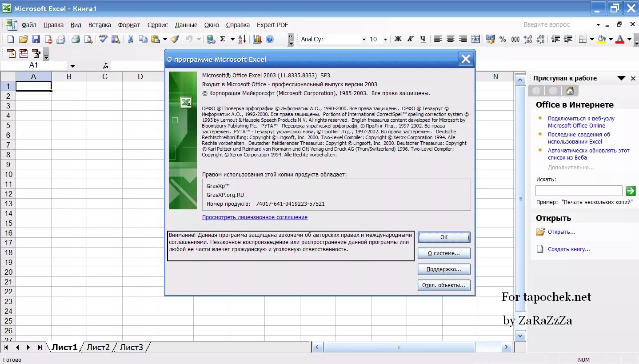Viewport: 639px width, 364px height.
Task: Open the Research binoculars-book icon
Action: click(116, 39)
